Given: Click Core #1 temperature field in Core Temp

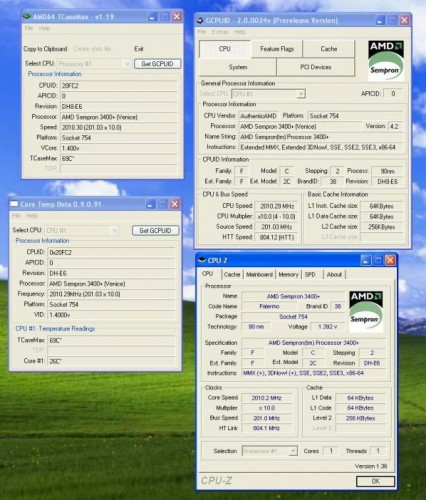Looking at the screenshot, I should click(x=111, y=361).
